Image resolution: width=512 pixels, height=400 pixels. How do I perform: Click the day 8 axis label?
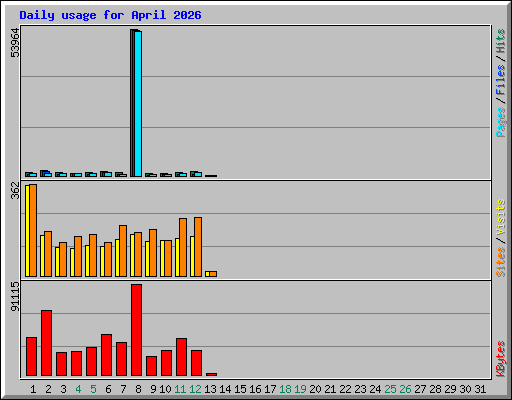(138, 389)
